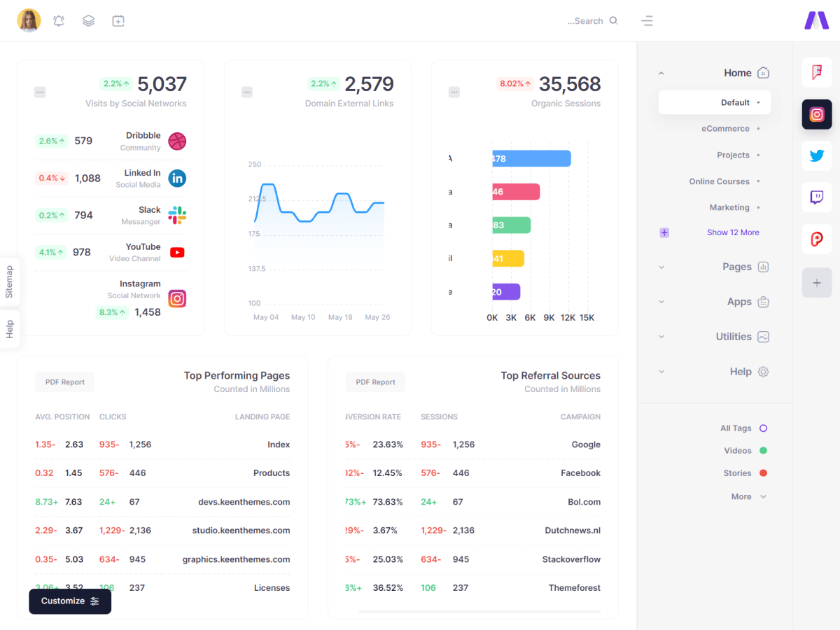Select the Twitch icon in right rail
840x630 pixels.
(817, 197)
